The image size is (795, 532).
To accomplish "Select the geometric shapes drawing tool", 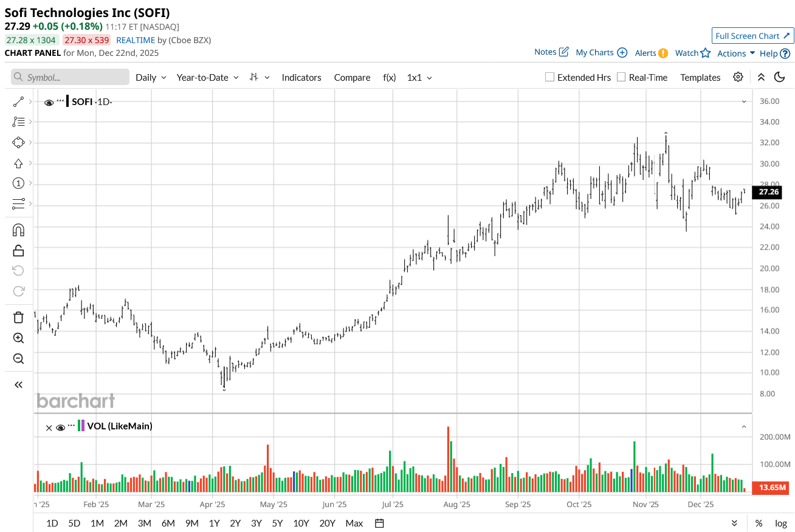I will (x=18, y=143).
